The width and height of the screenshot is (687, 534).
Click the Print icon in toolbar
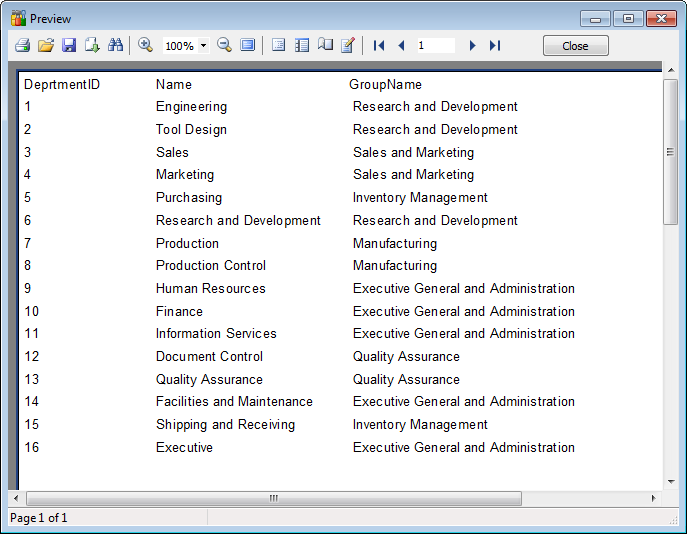[x=22, y=45]
